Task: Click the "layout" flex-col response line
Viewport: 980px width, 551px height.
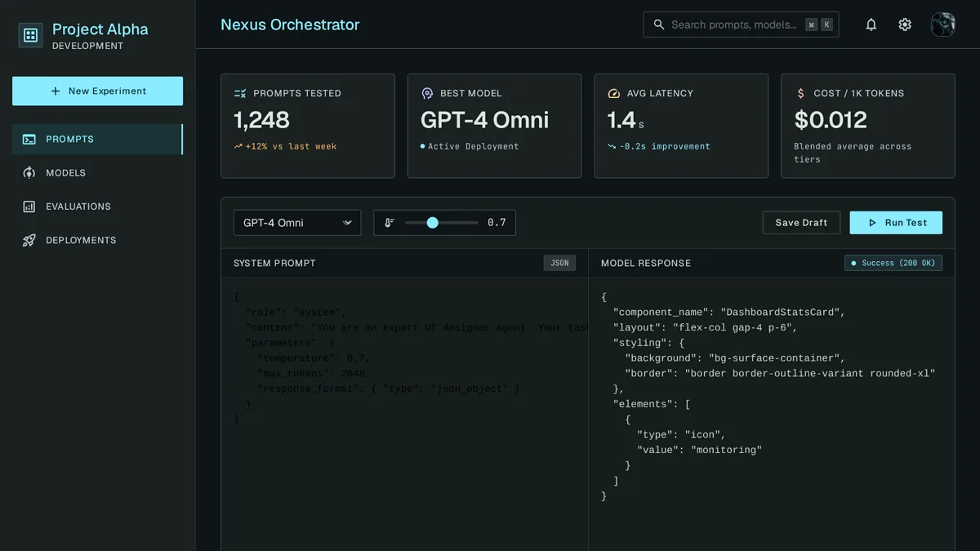Action: (705, 327)
